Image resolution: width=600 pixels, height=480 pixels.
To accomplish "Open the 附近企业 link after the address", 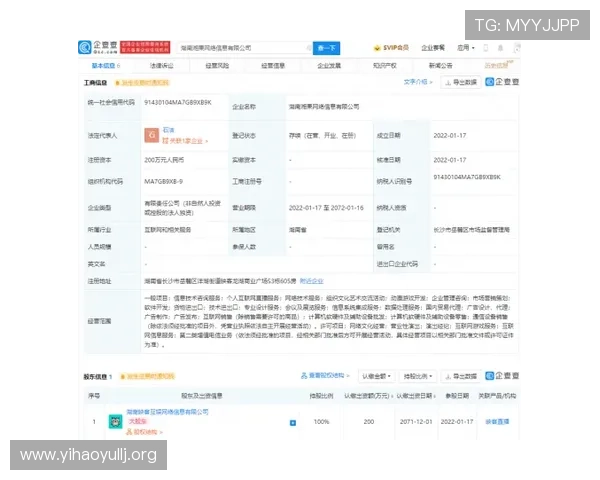I will pyautogui.click(x=311, y=281).
